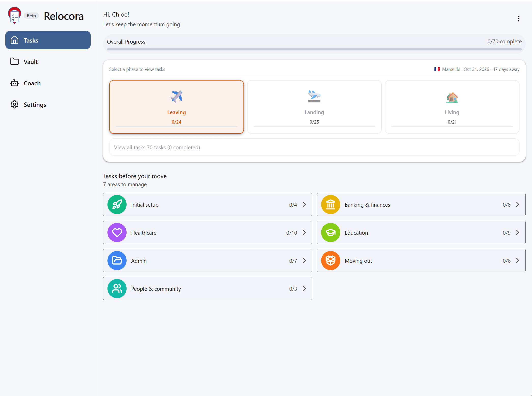Click the Moving out box icon
Image resolution: width=532 pixels, height=396 pixels.
pyautogui.click(x=331, y=261)
